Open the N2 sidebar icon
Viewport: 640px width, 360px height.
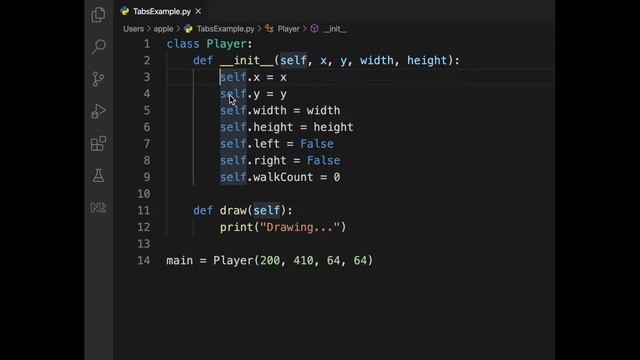click(x=98, y=207)
